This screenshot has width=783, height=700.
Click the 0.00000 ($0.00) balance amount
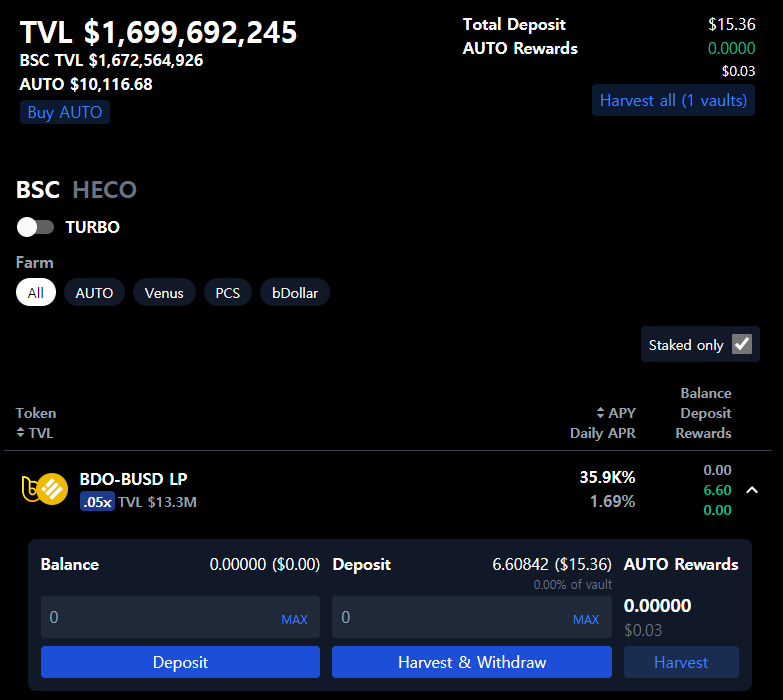coord(265,564)
